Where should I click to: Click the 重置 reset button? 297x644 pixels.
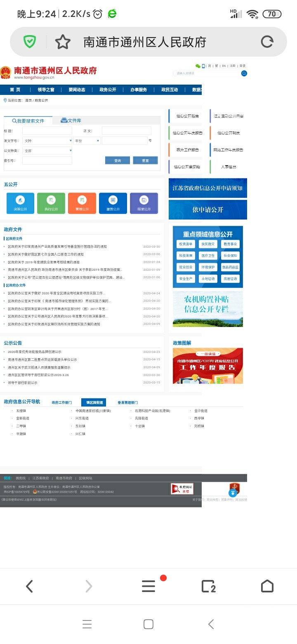pos(145,161)
